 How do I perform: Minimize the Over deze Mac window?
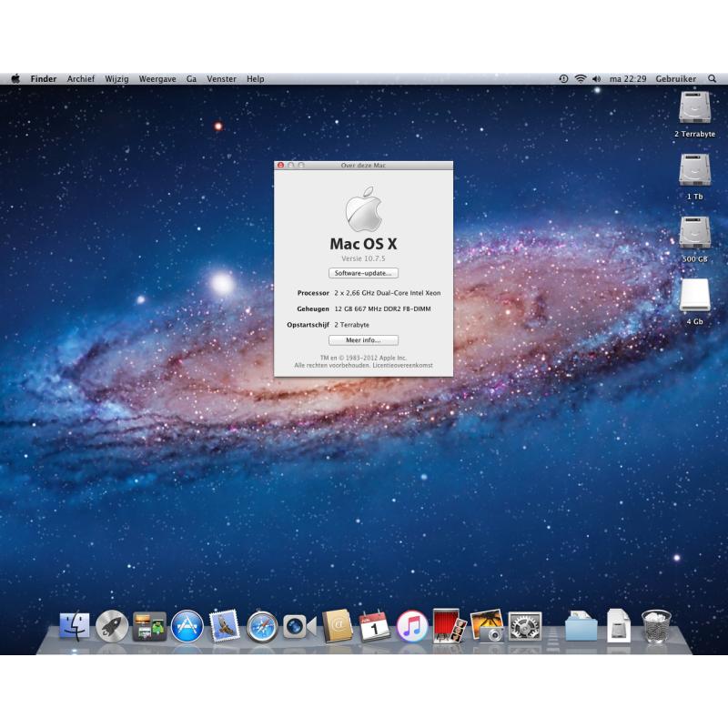(290, 166)
